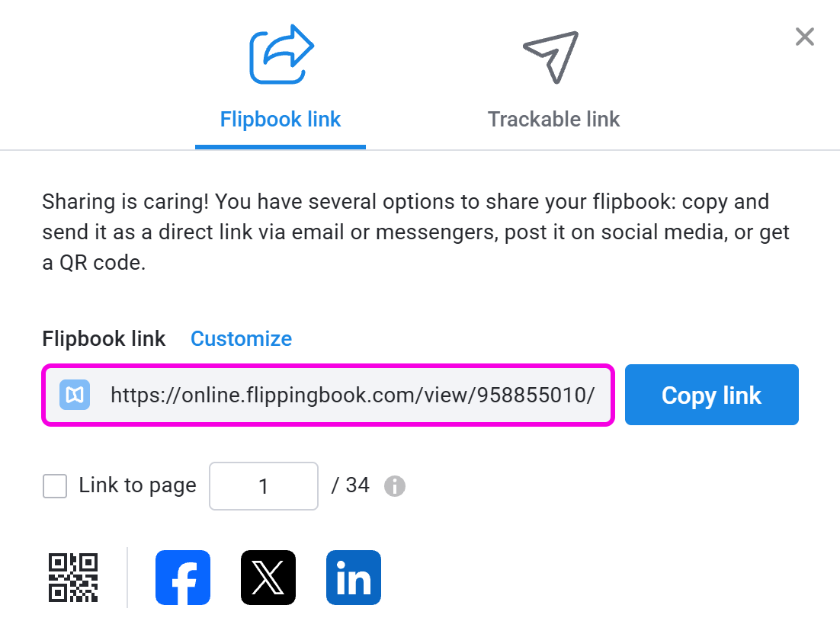Share the flipbook on LinkedIn
840x637 pixels.
354,578
